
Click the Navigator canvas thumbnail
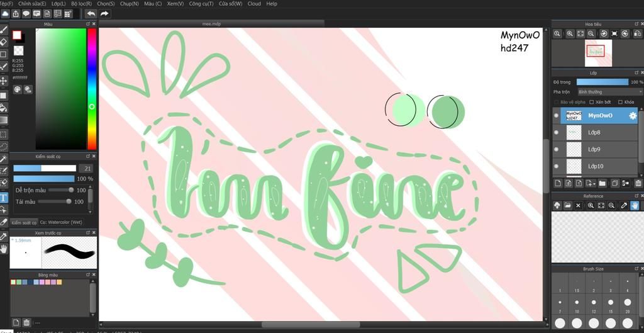click(598, 53)
